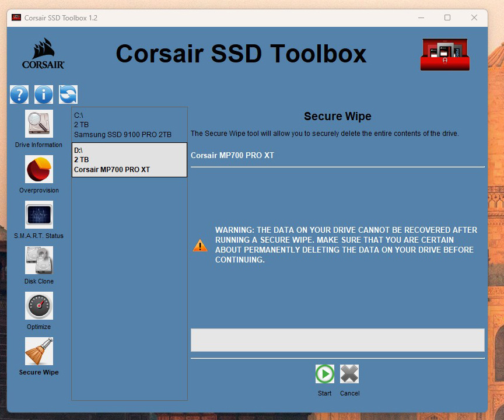Open the Disk Clone tool
The width and height of the screenshot is (504, 420).
click(x=39, y=261)
